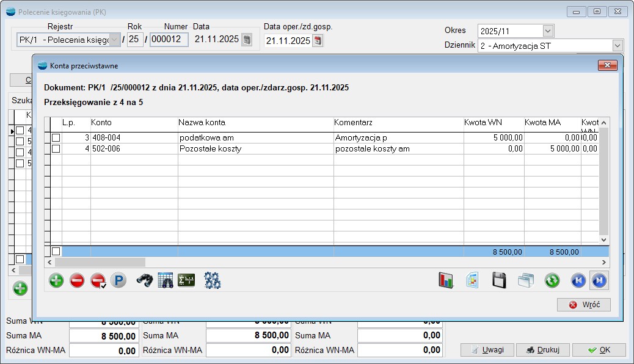Click the blue P button icon

[118, 280]
